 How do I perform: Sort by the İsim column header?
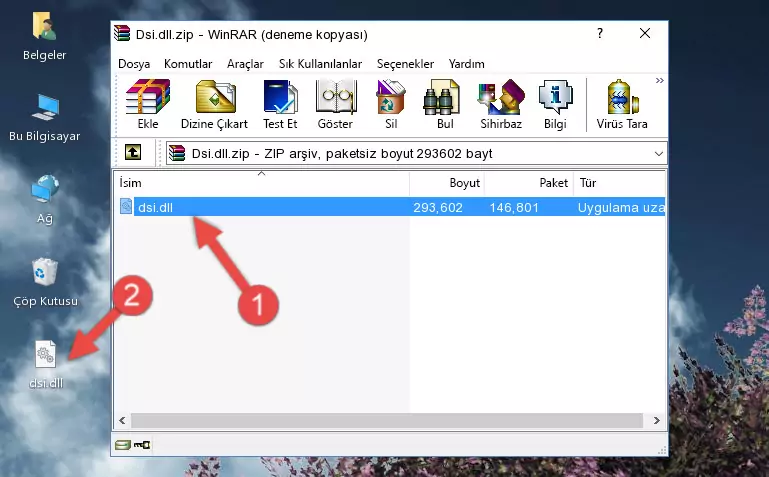pos(262,183)
